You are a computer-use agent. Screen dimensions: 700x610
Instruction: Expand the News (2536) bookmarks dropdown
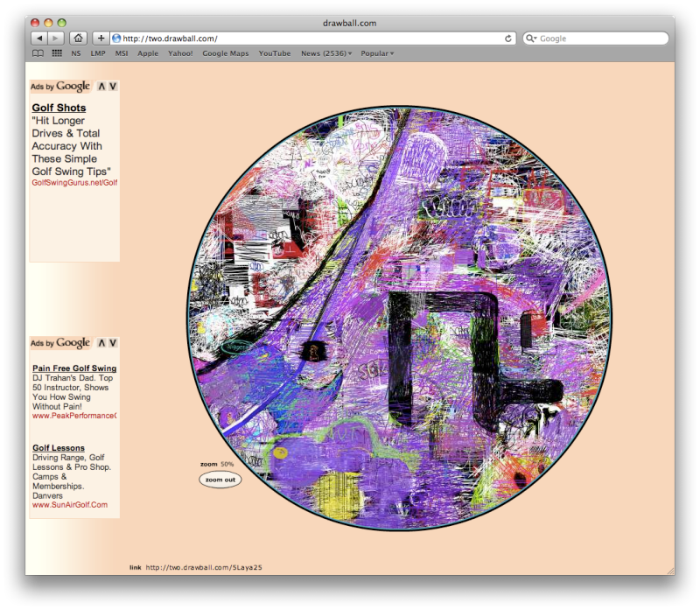(x=325, y=53)
